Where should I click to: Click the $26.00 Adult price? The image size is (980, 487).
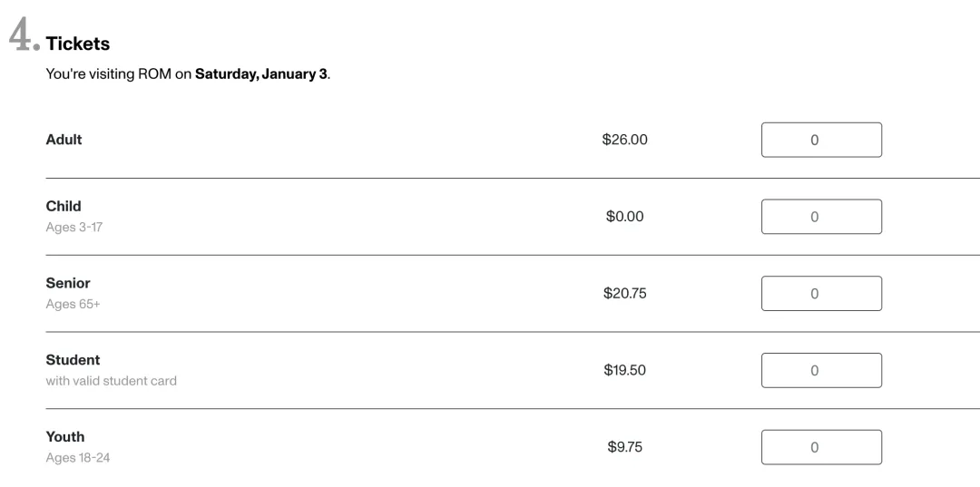pyautogui.click(x=624, y=140)
